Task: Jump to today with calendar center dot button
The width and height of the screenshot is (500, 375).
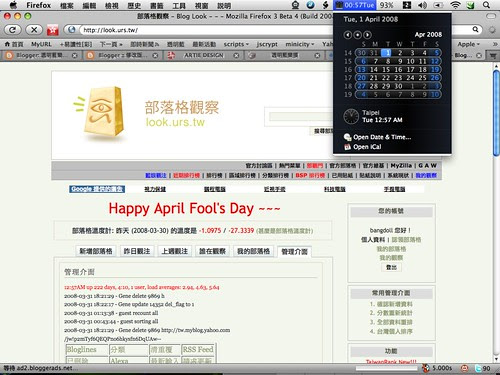Action: tap(357, 35)
